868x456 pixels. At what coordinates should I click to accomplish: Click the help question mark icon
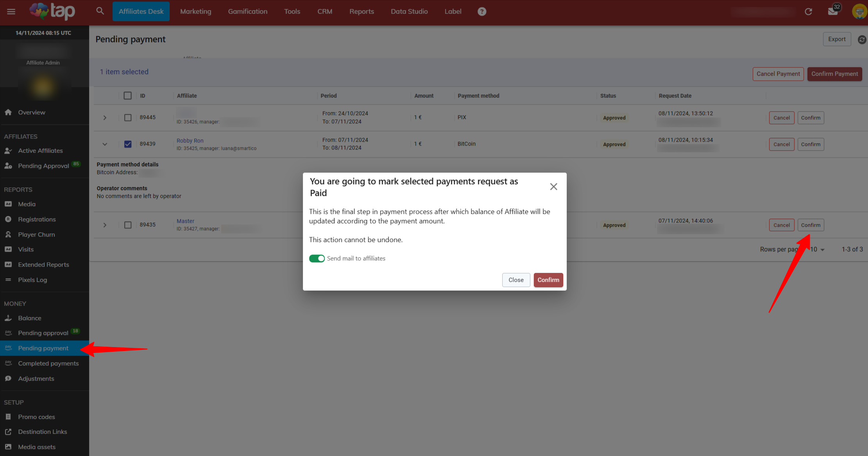pos(482,11)
